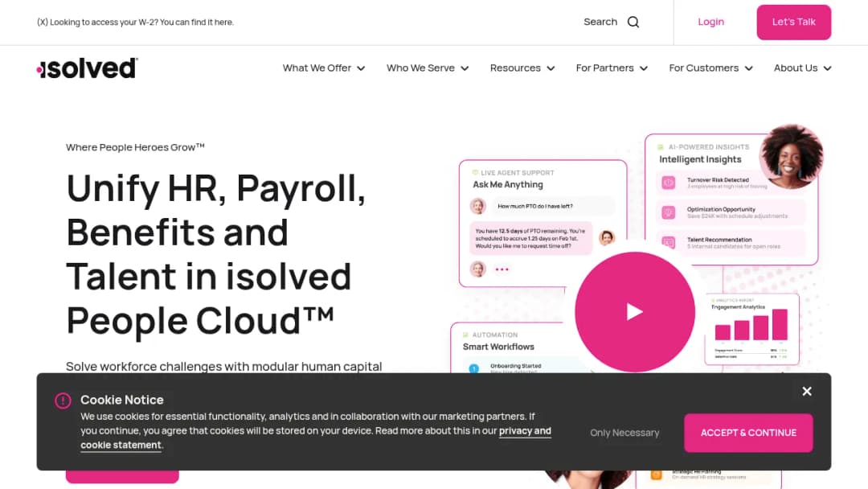Play the hero video
The width and height of the screenshot is (868, 489).
(635, 312)
